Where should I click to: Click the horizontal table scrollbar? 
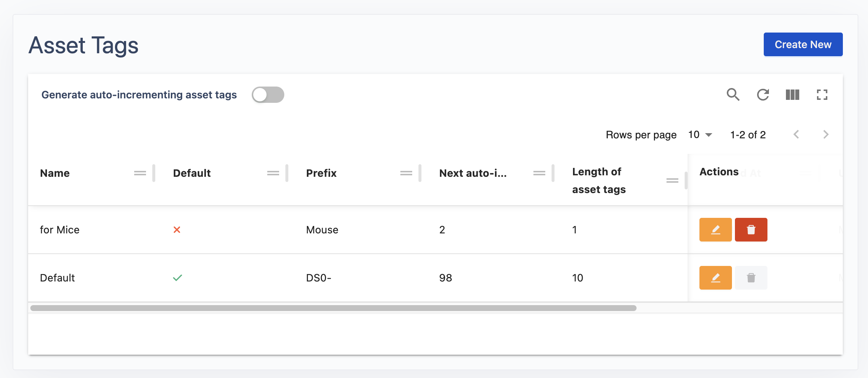click(x=333, y=308)
